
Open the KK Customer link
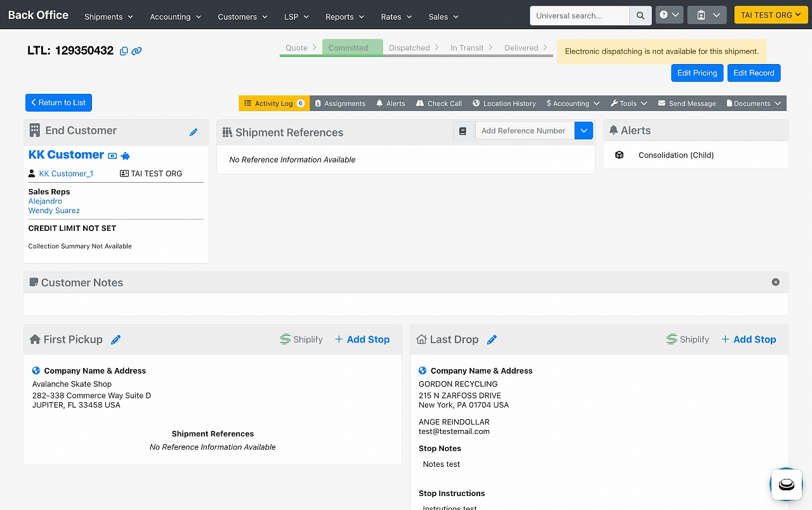click(66, 155)
